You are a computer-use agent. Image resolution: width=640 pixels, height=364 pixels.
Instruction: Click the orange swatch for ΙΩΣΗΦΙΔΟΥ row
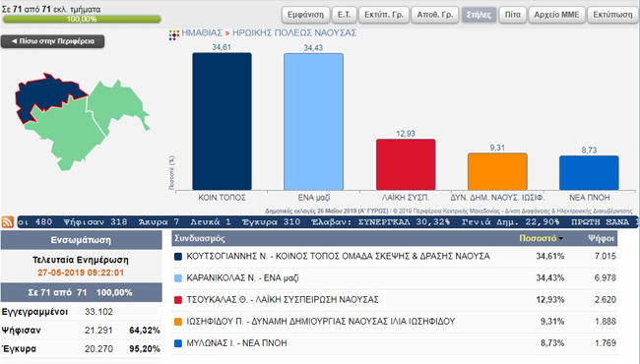(178, 322)
